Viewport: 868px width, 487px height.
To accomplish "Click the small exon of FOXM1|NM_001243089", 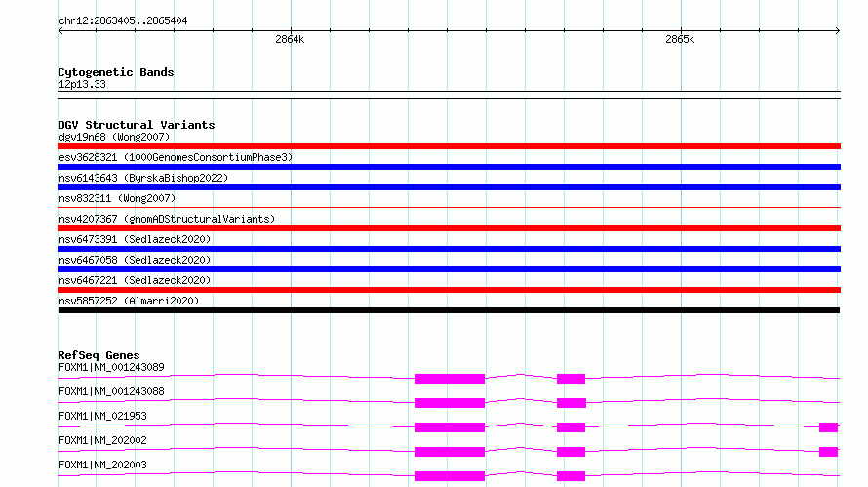I will 571,379.
